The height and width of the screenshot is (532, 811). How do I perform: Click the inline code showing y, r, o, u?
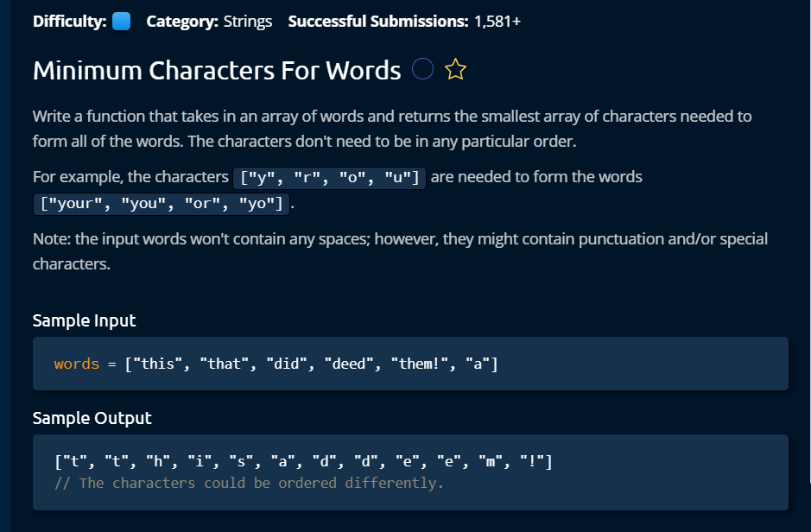(x=329, y=178)
